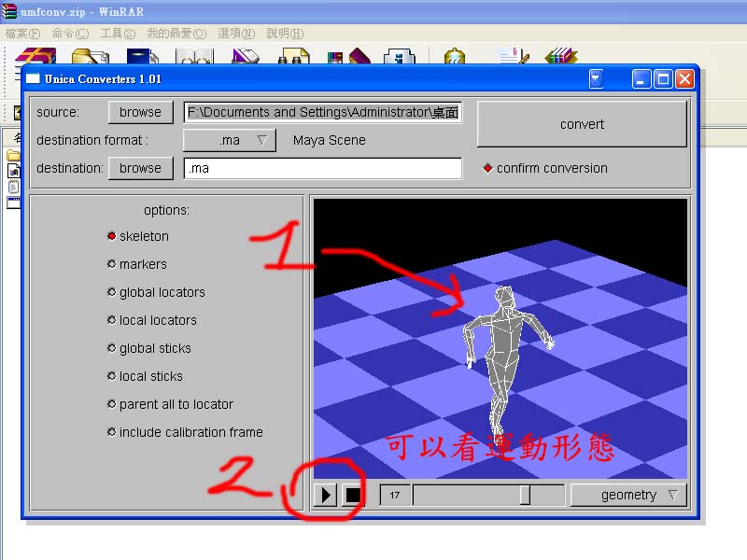
Task: Open the WinRAR 命令(C) menu
Action: tap(70, 34)
